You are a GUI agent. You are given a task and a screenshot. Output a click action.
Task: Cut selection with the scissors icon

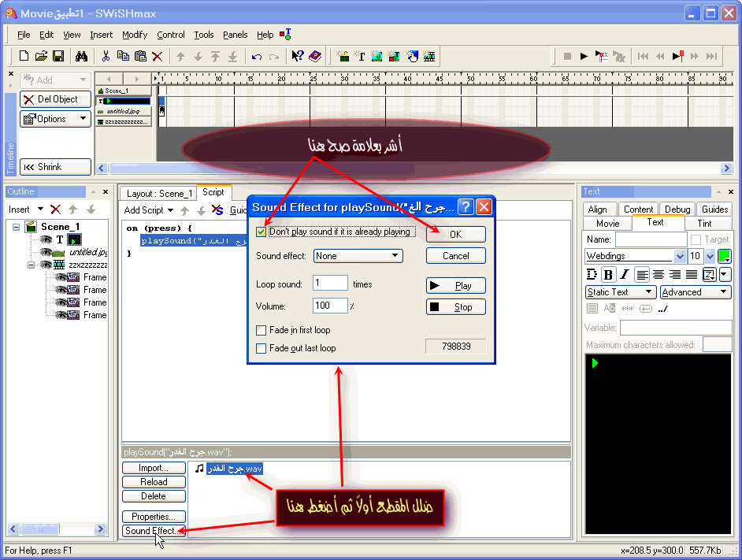coord(106,57)
